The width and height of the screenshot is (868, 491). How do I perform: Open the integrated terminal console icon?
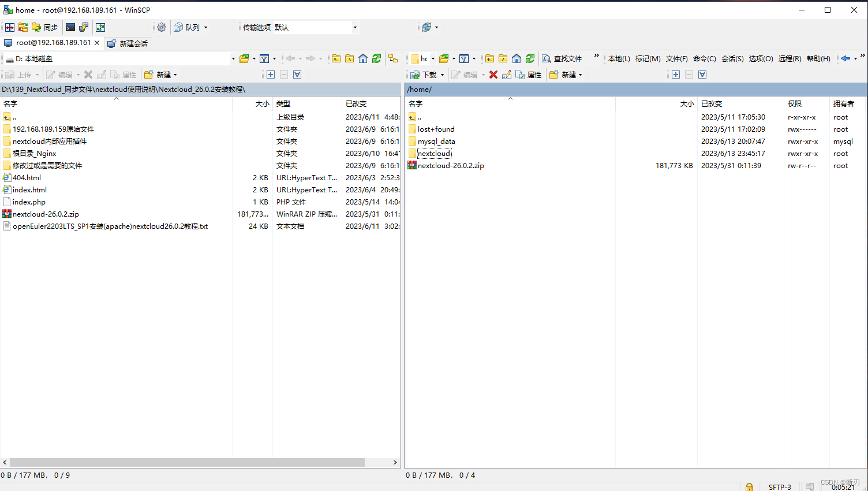[x=70, y=27]
